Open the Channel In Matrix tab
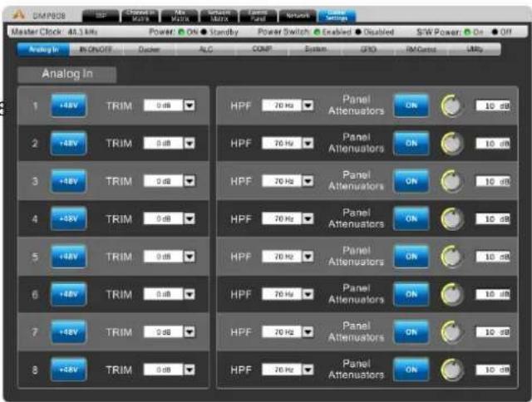Image resolution: width=532 pixels, height=402 pixels. [x=140, y=16]
